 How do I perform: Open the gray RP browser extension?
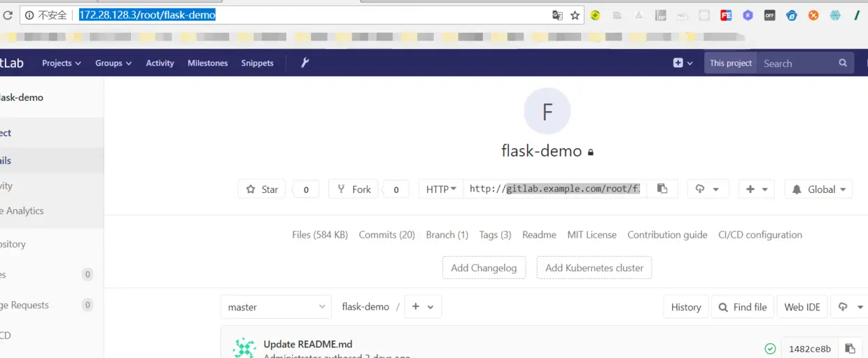pyautogui.click(x=661, y=15)
